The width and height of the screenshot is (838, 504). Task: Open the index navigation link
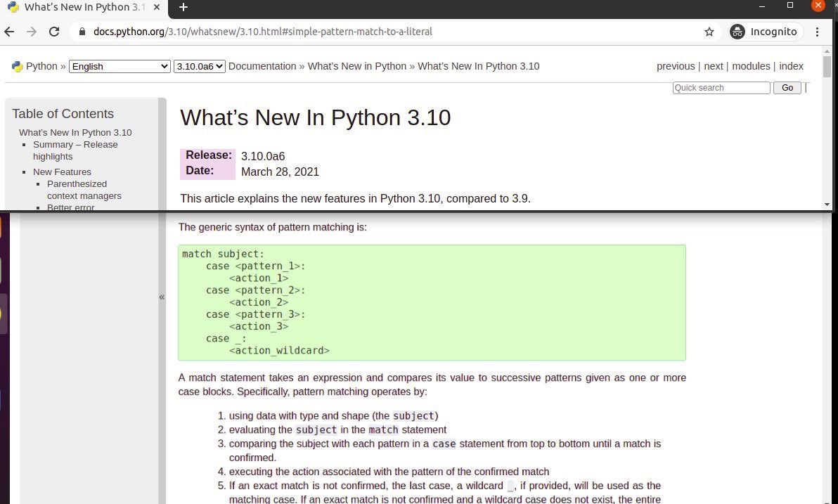click(x=791, y=66)
